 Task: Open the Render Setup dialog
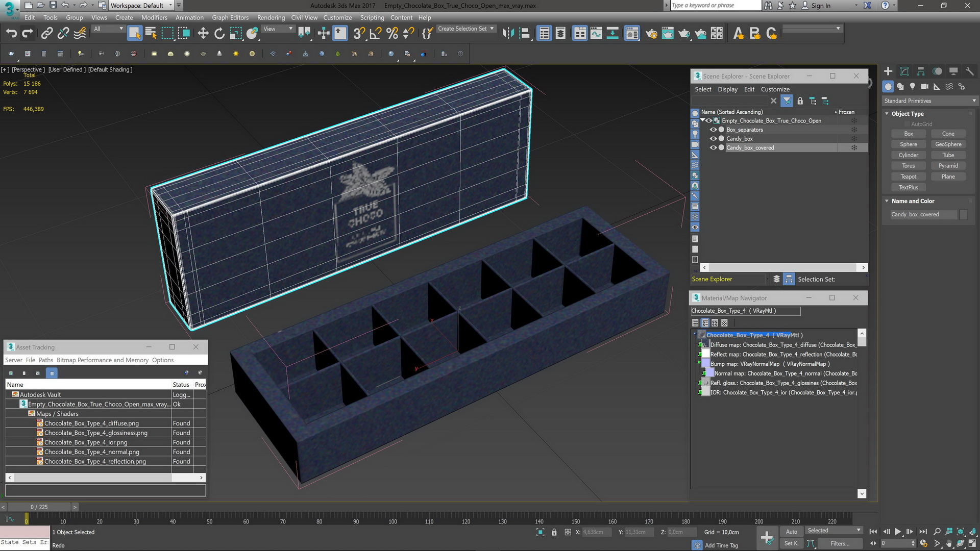(651, 34)
